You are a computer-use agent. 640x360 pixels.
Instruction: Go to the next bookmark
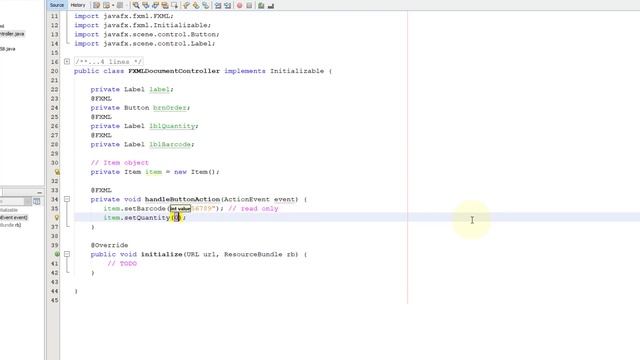pyautogui.click(x=196, y=5)
